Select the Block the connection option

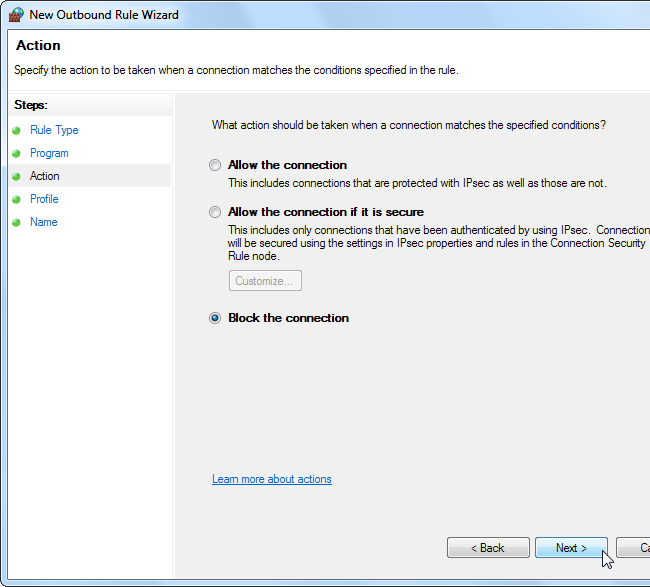[215, 318]
